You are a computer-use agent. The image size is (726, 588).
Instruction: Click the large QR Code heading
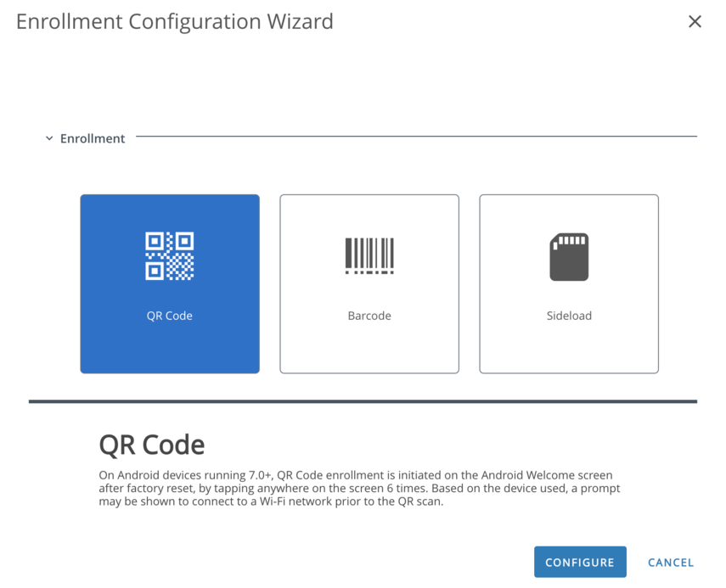(152, 445)
